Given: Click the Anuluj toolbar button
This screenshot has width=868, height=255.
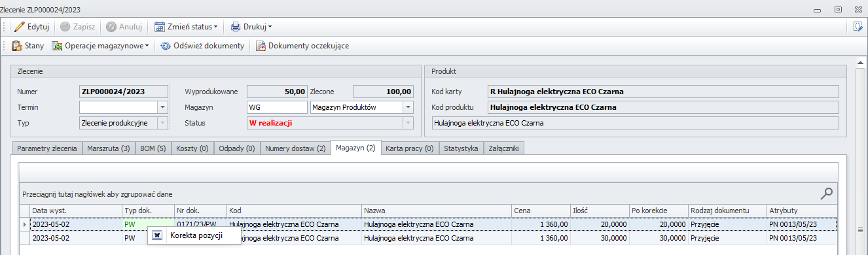Looking at the screenshot, I should pos(124,27).
